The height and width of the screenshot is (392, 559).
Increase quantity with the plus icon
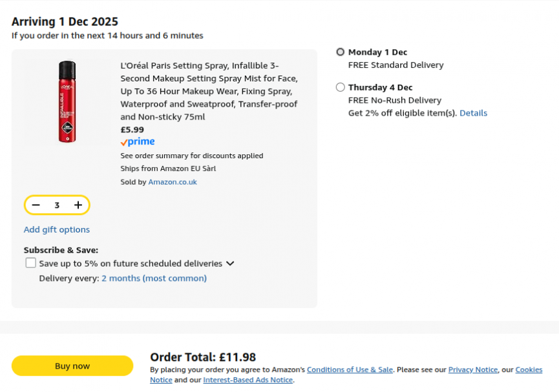point(78,205)
